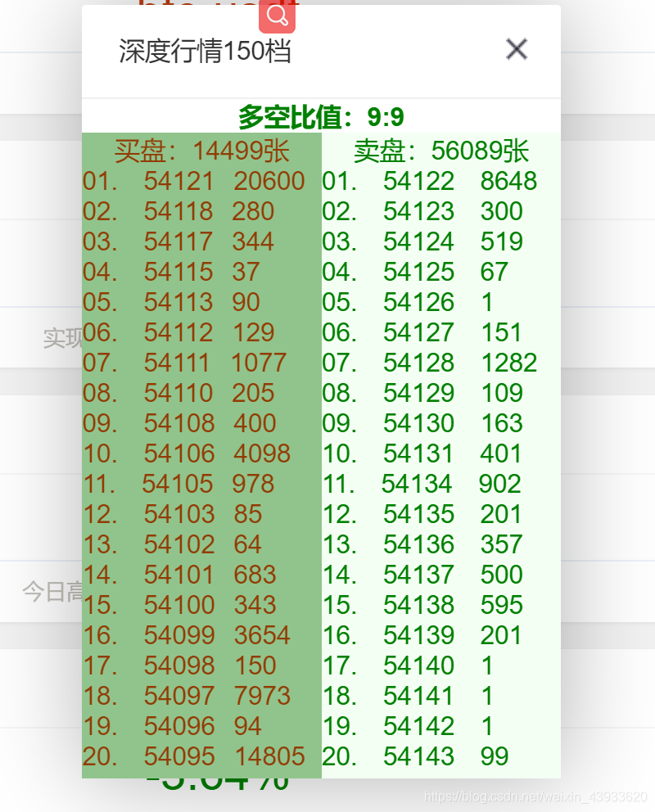Select sell row 14 price 54137
Screen dimensions: 655x812
pos(419,575)
